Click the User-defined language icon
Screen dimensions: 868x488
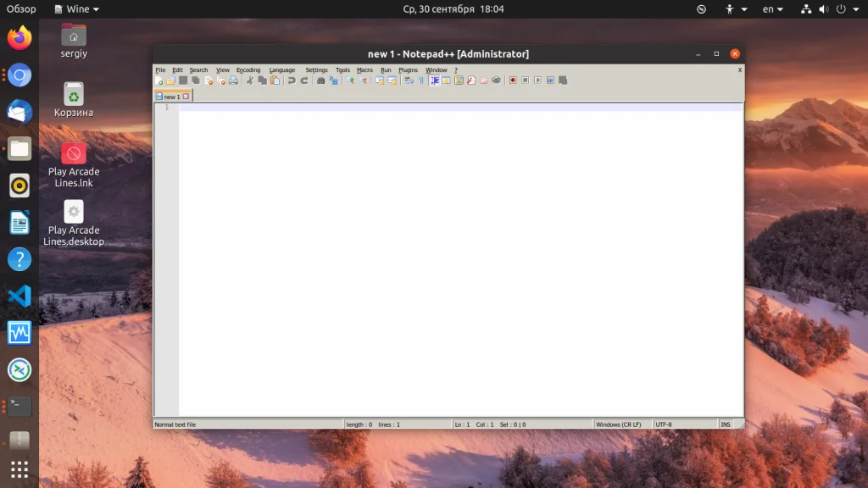[446, 80]
